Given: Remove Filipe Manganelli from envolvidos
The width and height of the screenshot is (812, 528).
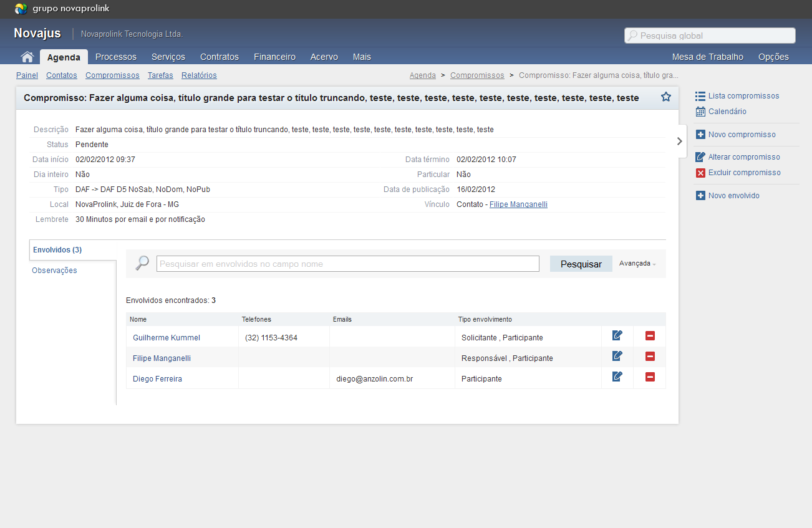Looking at the screenshot, I should pyautogui.click(x=650, y=357).
